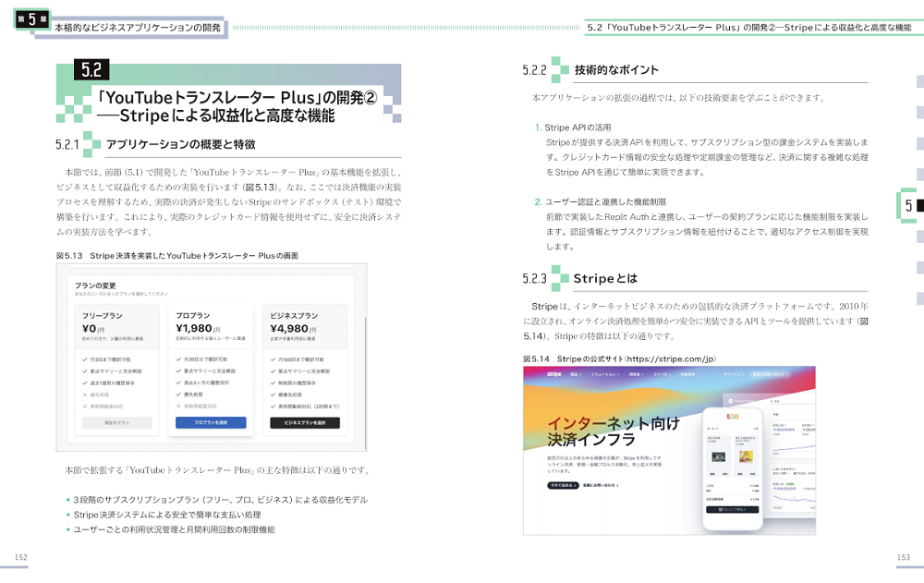
Task: Click the インターネット向け決済インフラ hero headline
Action: pyautogui.click(x=614, y=431)
